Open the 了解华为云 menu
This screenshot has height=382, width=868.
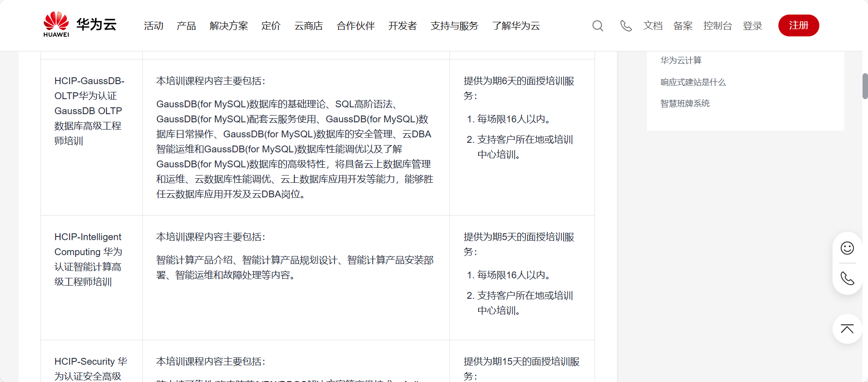pyautogui.click(x=516, y=26)
